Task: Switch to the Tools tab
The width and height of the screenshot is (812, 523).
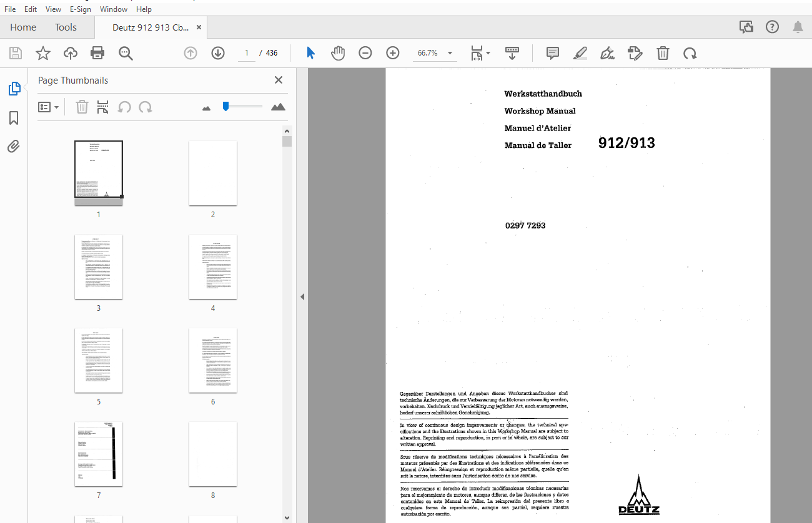Action: pyautogui.click(x=66, y=27)
